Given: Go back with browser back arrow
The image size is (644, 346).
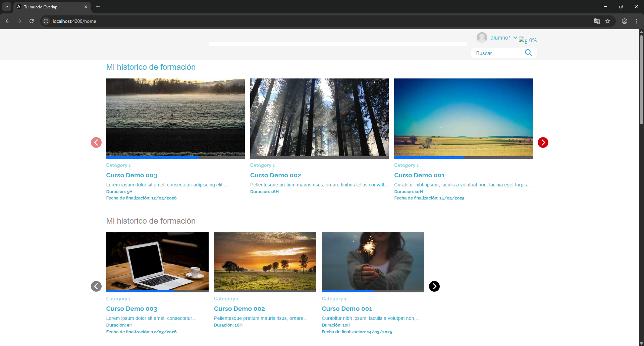Looking at the screenshot, I should coord(7,21).
